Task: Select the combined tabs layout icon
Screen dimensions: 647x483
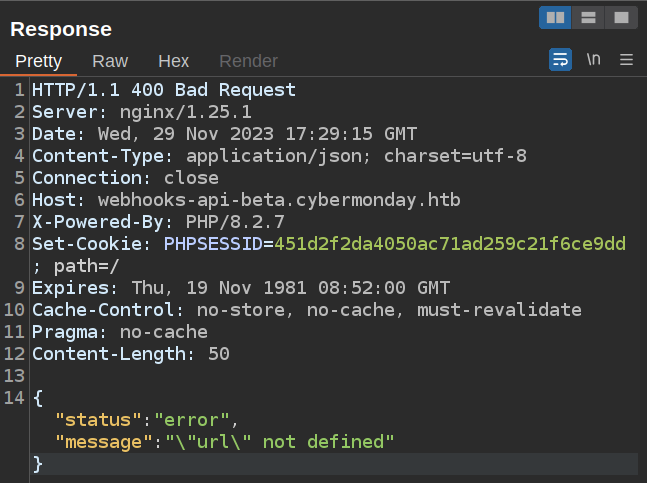Action: pyautogui.click(x=621, y=17)
